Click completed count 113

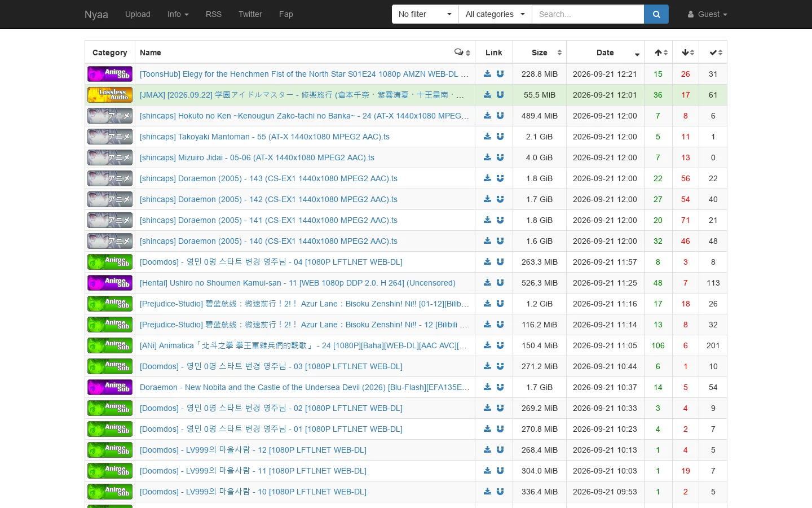pos(713,283)
